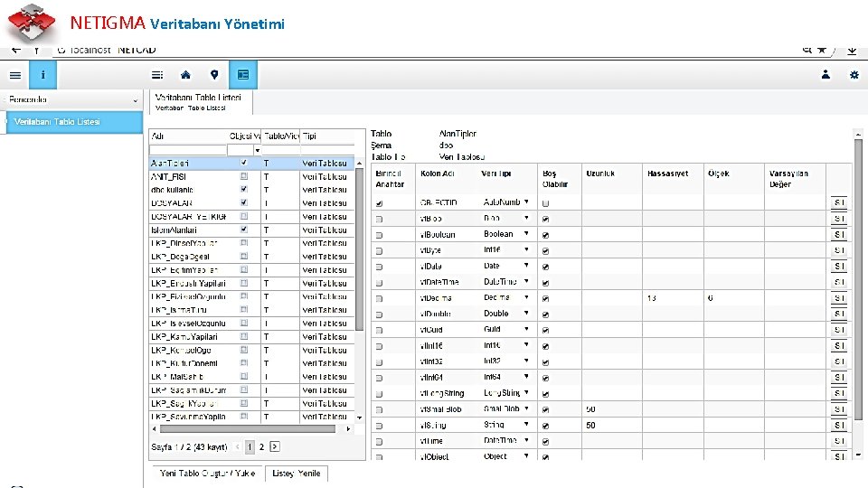Switch to page 2 of table list
Viewport: 868px width, 488px height.
coord(262,446)
